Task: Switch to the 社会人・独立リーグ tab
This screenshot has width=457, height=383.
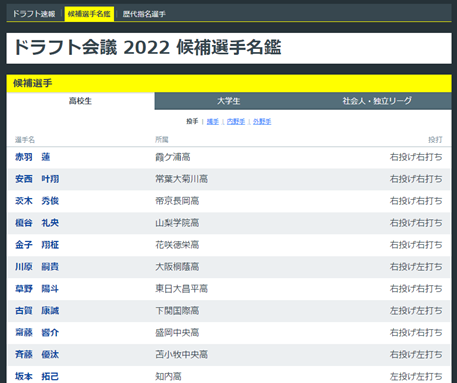Action: pos(377,101)
